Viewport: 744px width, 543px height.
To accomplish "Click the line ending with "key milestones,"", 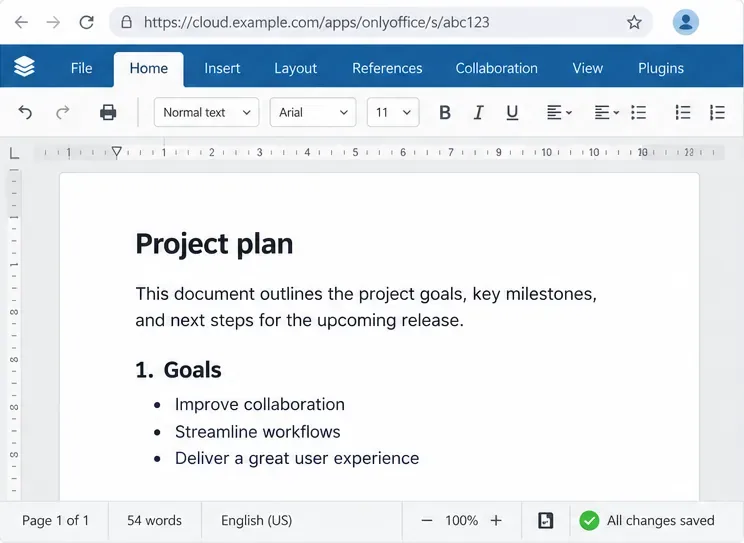I will pos(366,294).
